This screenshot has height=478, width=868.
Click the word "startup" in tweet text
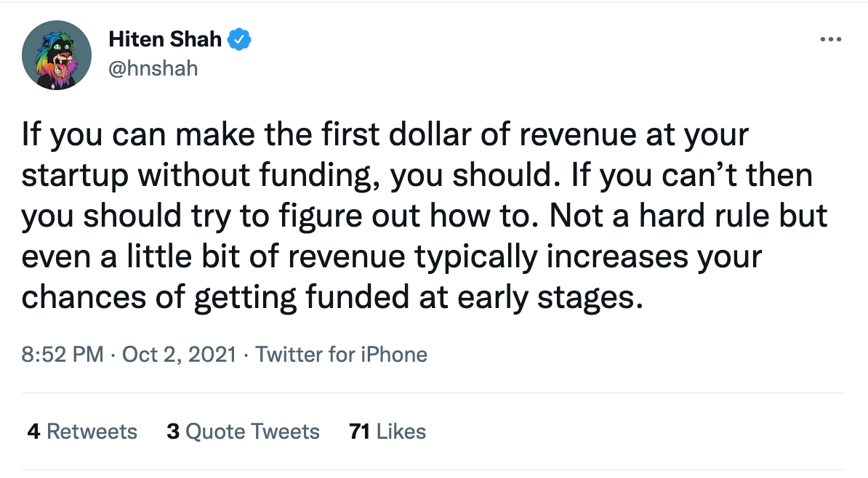pos(75,176)
